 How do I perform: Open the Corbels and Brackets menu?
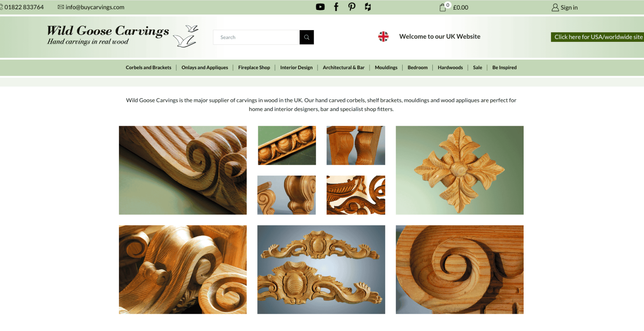point(148,68)
